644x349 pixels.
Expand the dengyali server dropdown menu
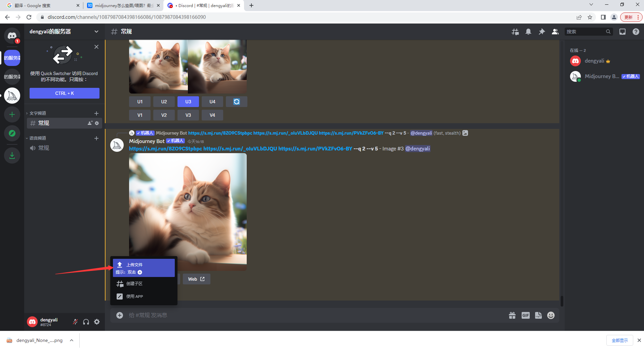pyautogui.click(x=96, y=32)
